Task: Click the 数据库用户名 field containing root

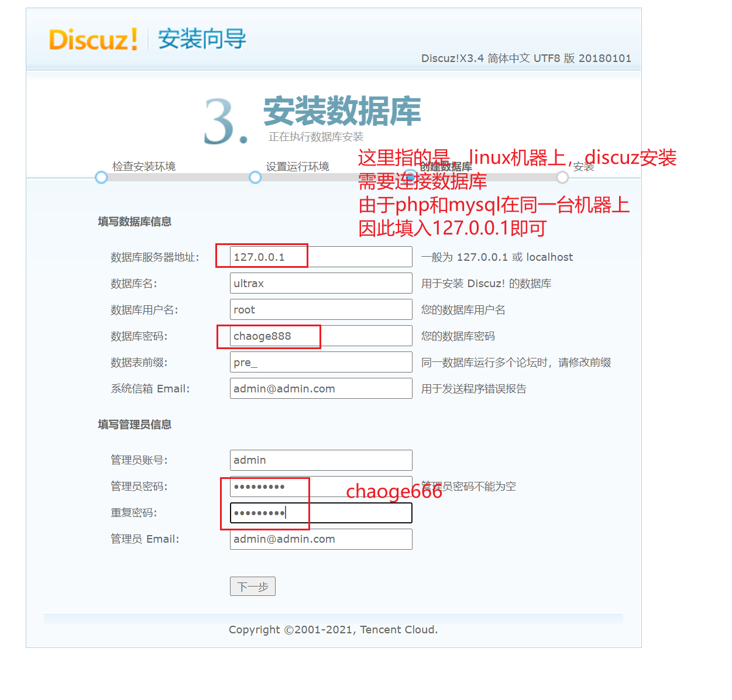Action: pos(321,309)
